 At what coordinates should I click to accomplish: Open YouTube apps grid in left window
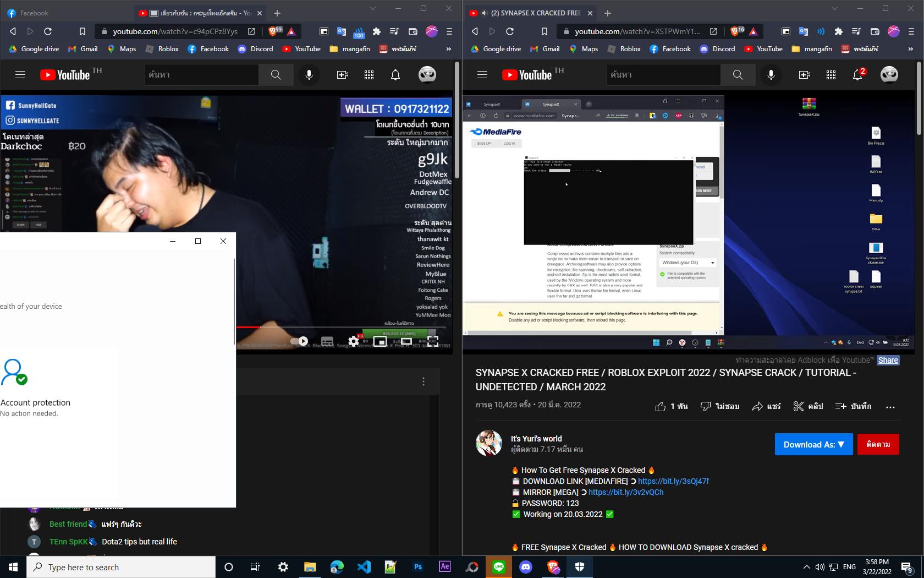pos(369,75)
